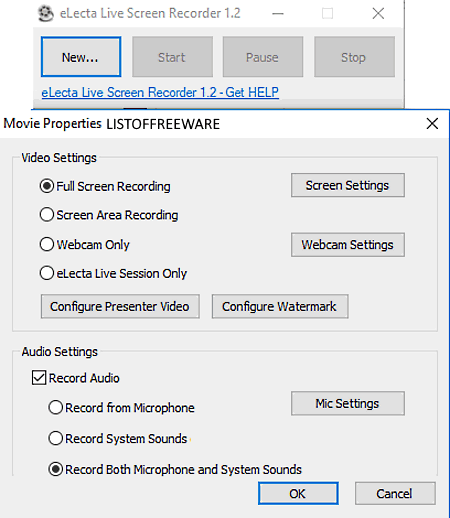This screenshot has width=450, height=518.
Task: Click the eLecta recorder app icon
Action: [45, 14]
